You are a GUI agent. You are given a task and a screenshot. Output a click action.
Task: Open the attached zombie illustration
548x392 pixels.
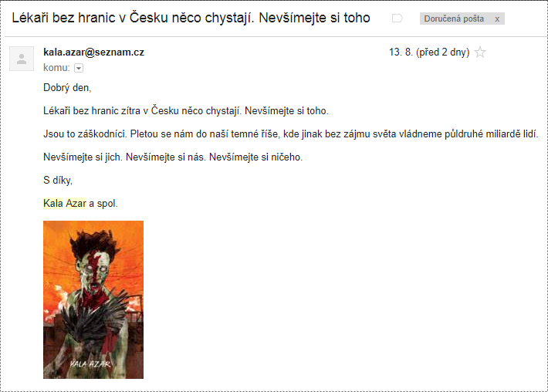(x=93, y=299)
